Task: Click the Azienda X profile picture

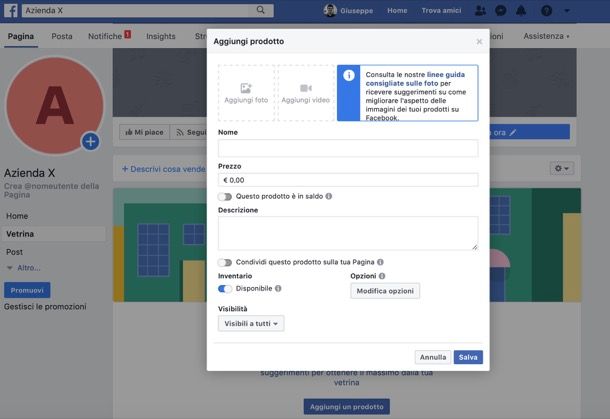Action: click(55, 105)
